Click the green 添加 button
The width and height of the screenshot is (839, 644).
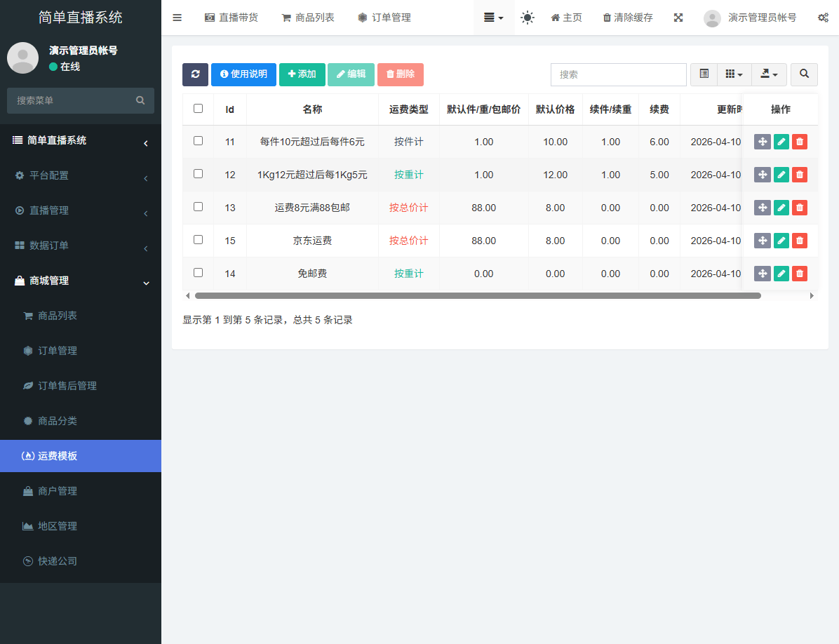[x=302, y=74]
